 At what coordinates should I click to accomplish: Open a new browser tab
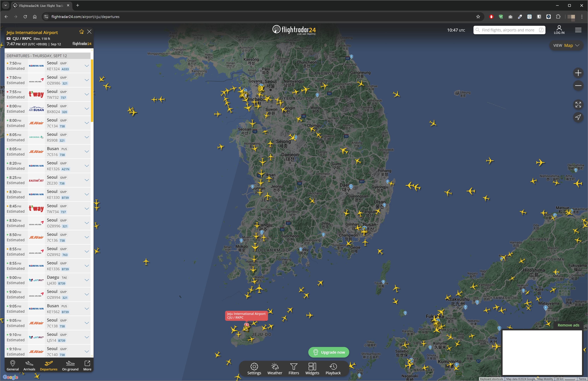point(78,5)
